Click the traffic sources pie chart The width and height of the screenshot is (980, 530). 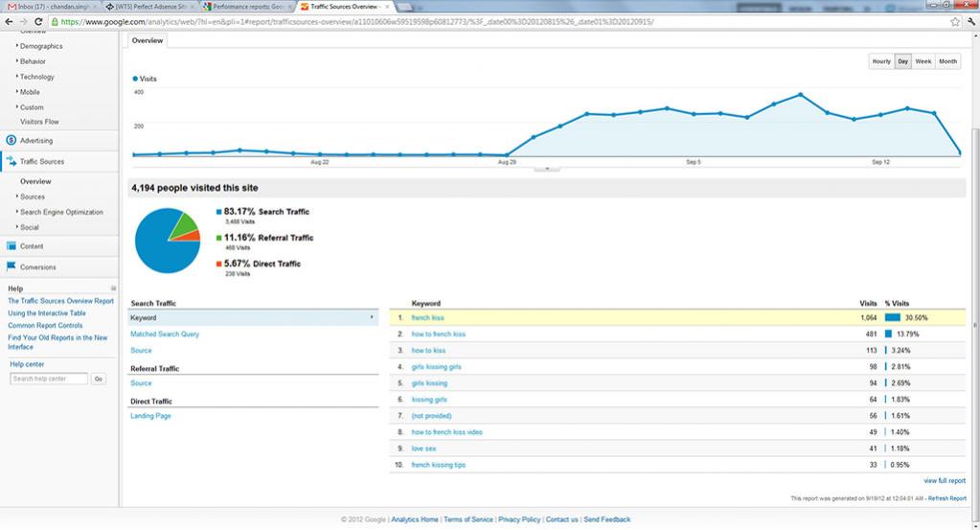[168, 241]
